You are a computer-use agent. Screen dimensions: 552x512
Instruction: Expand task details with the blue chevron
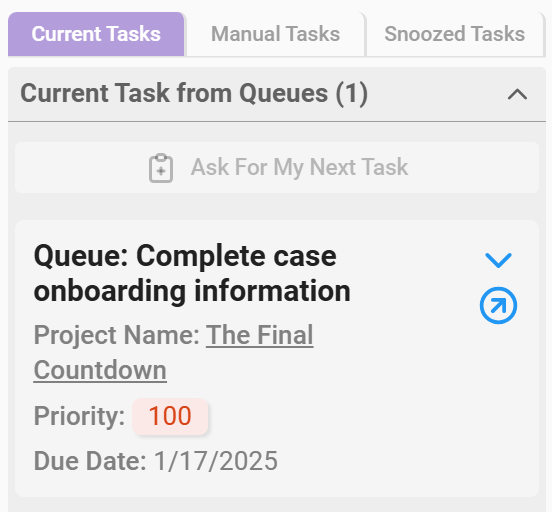pyautogui.click(x=498, y=260)
